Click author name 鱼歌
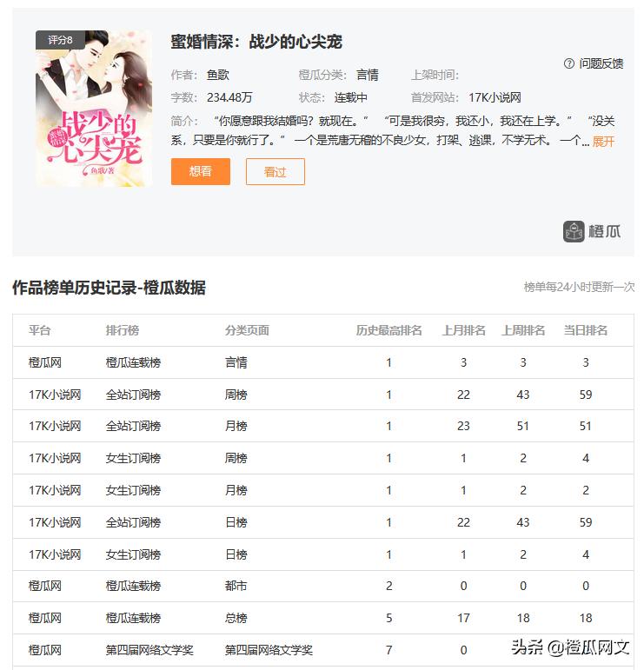 click(218, 75)
